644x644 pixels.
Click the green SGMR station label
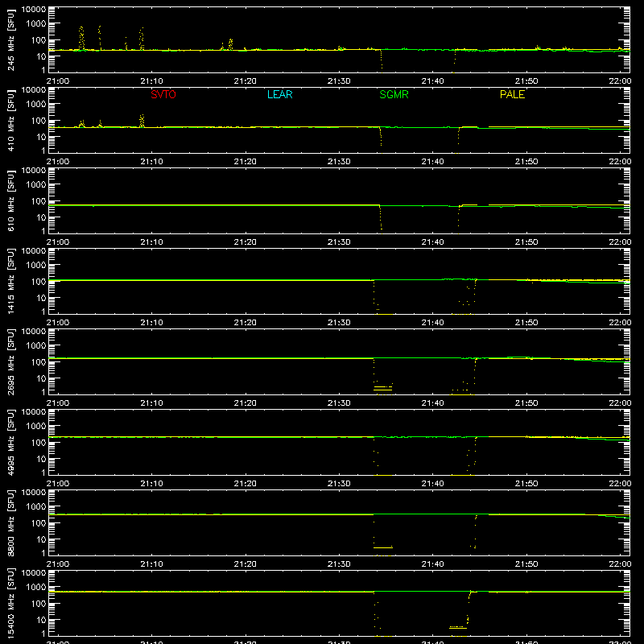pos(394,94)
